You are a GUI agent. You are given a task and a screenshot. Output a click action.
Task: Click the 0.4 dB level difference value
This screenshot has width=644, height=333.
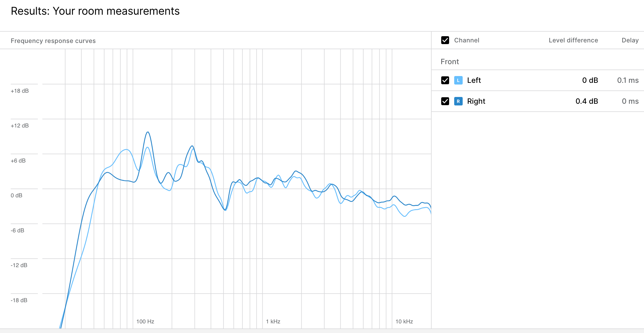587,101
